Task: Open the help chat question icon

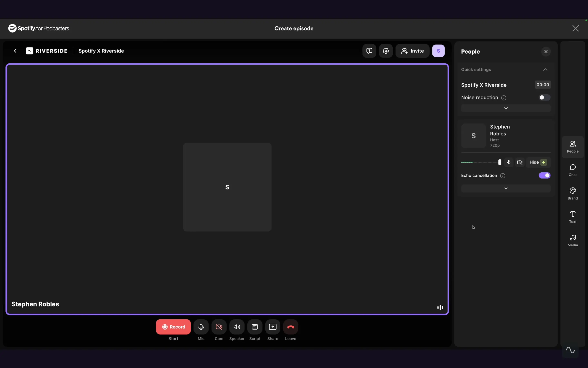Action: [x=369, y=51]
